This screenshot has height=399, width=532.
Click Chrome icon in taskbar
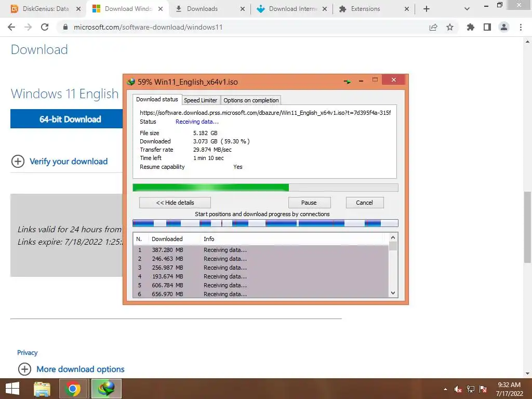pyautogui.click(x=72, y=389)
